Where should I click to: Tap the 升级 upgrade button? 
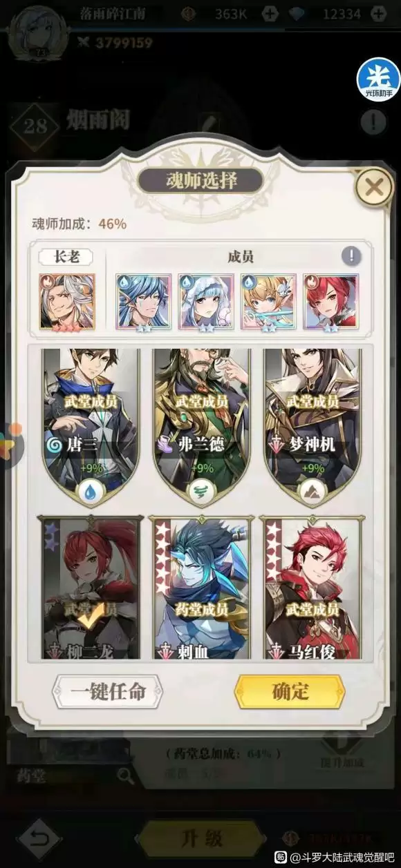pos(201,838)
